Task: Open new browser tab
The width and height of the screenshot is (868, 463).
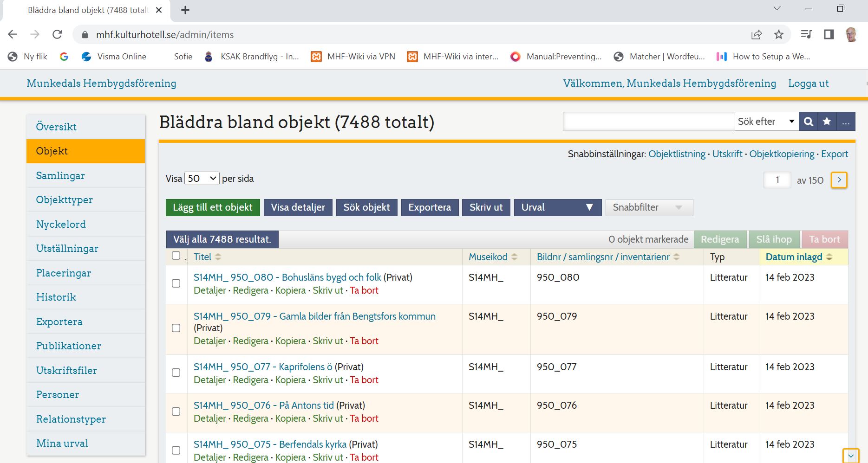Action: pyautogui.click(x=185, y=10)
